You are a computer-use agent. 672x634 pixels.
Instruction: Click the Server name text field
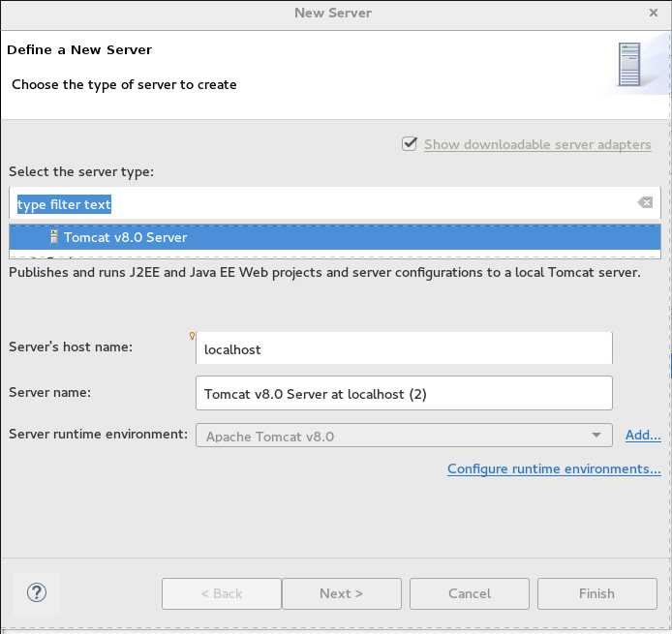[x=404, y=393]
